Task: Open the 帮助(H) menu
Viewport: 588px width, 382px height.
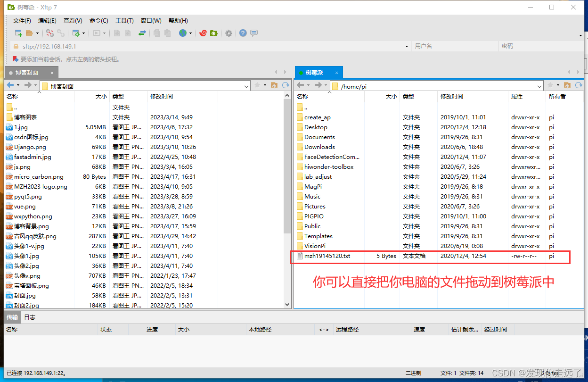Action: [x=178, y=21]
